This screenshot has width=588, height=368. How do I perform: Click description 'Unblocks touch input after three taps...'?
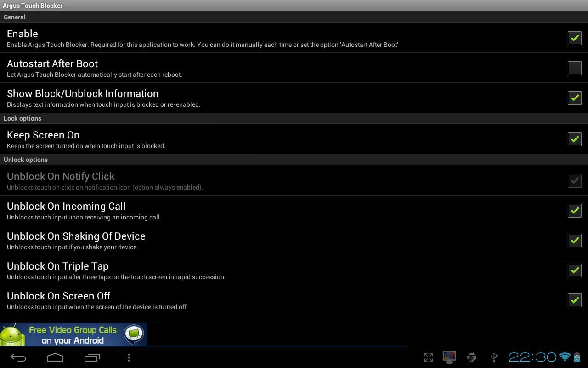coord(116,277)
